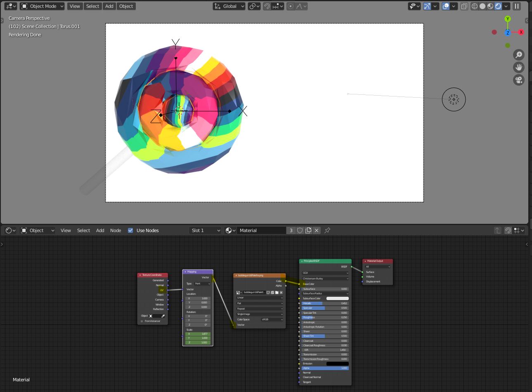Open the Slot 1 material slot dropdown
This screenshot has width=532, height=392.
(205, 230)
